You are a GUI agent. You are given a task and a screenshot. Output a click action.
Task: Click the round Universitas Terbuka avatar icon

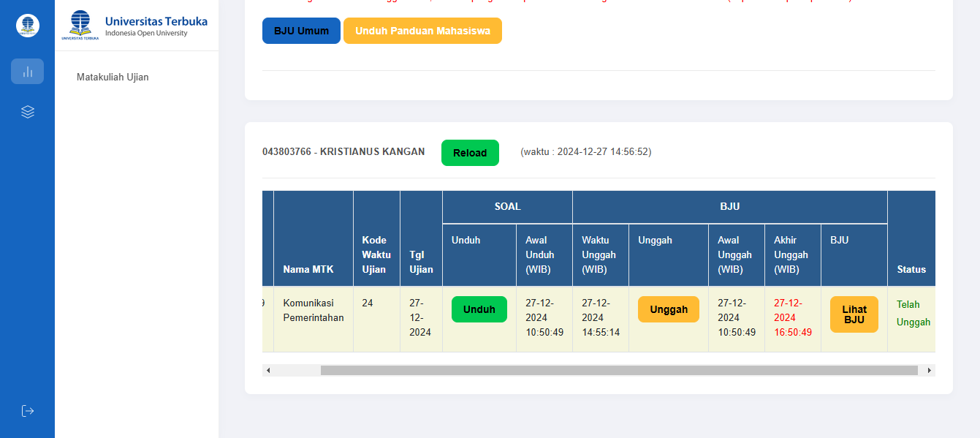pos(27,26)
